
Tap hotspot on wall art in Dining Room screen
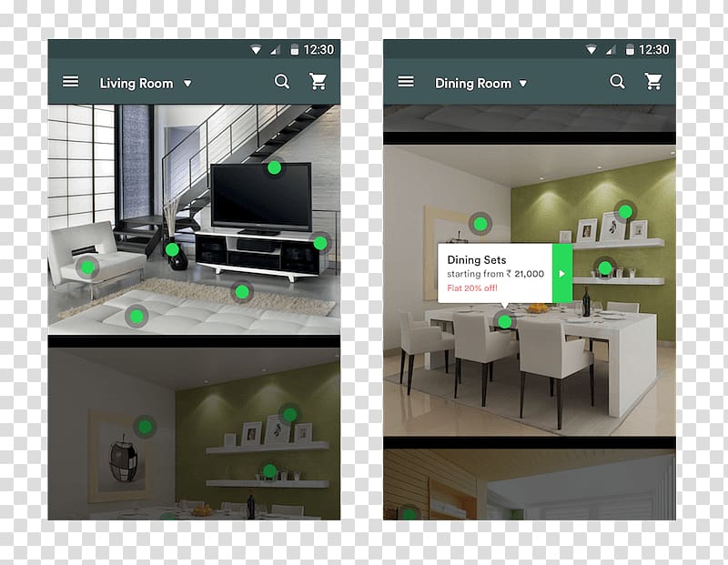pos(480,224)
